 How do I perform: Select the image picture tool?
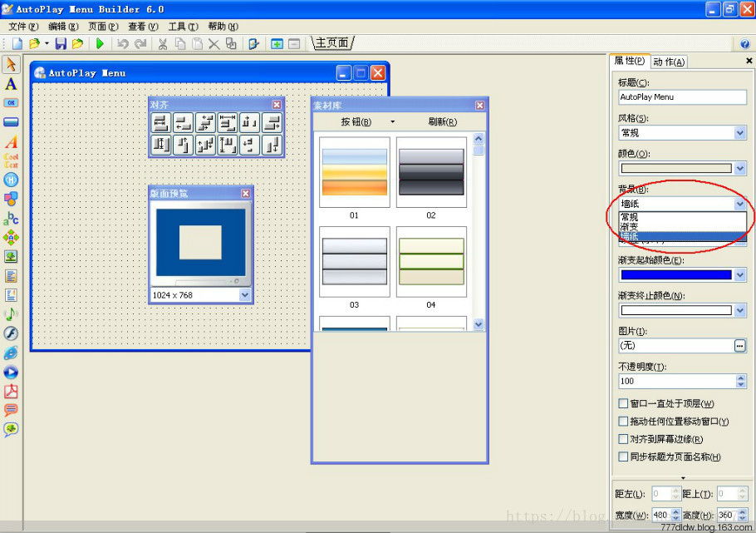[11, 256]
